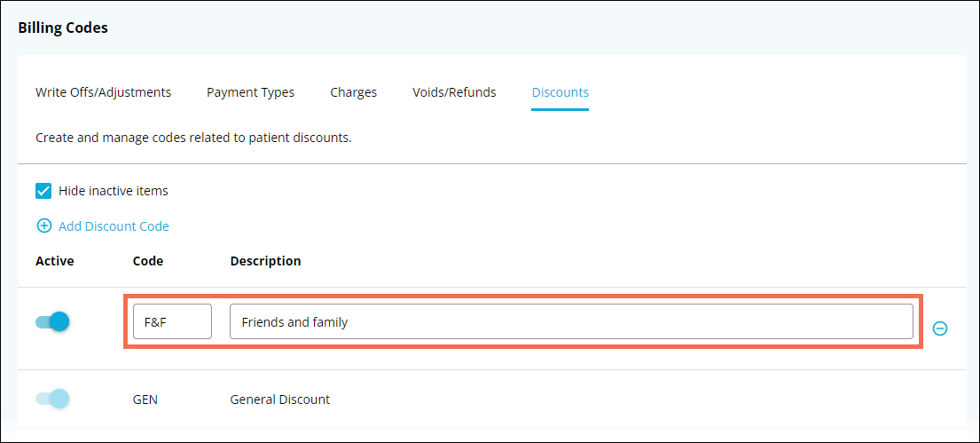The image size is (980, 443).
Task: Select the Voids/Refunds tab
Action: (454, 92)
